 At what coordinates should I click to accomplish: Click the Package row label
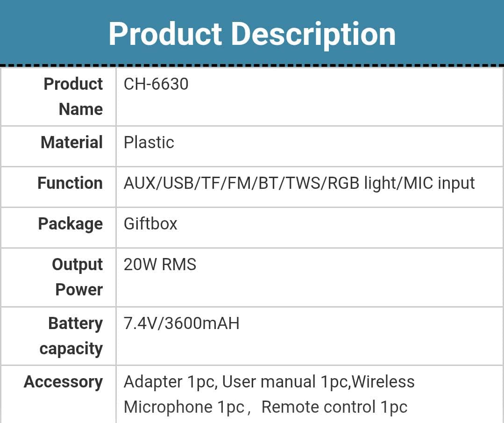[70, 224]
